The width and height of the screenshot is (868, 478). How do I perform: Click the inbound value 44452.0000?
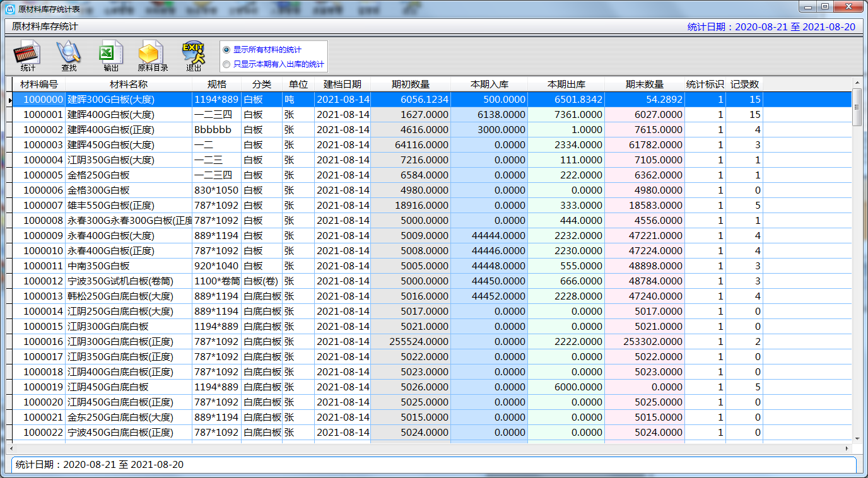(x=490, y=296)
